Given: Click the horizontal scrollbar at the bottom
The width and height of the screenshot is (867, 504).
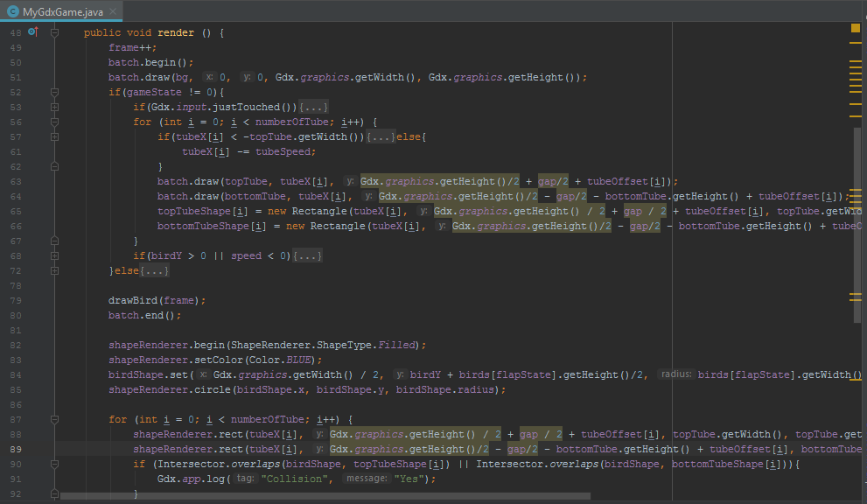Looking at the screenshot, I should click(x=325, y=496).
